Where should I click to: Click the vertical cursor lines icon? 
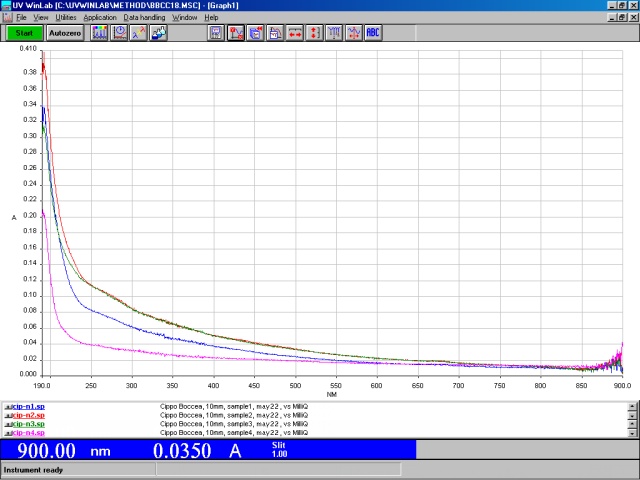pyautogui.click(x=334, y=33)
